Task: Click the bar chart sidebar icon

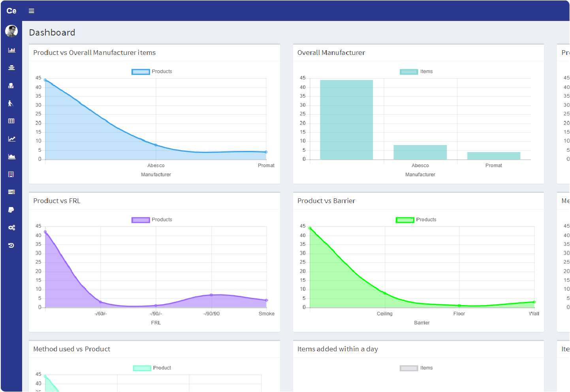Action: pyautogui.click(x=11, y=50)
